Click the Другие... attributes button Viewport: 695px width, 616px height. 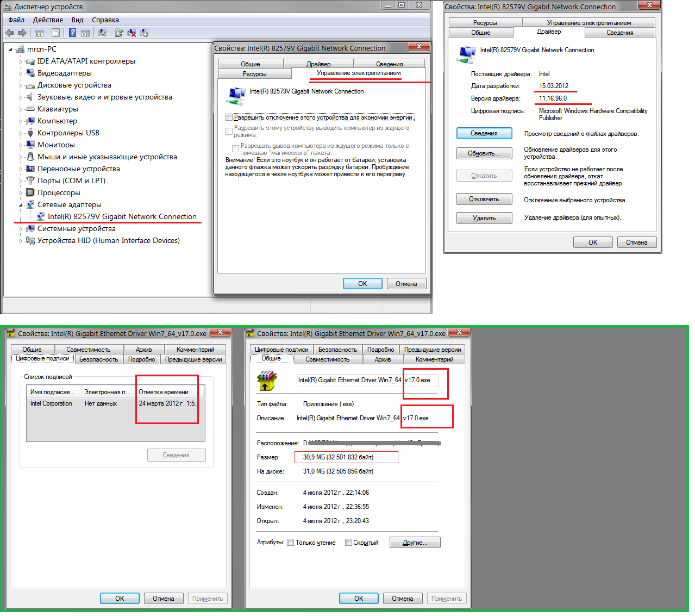click(415, 543)
